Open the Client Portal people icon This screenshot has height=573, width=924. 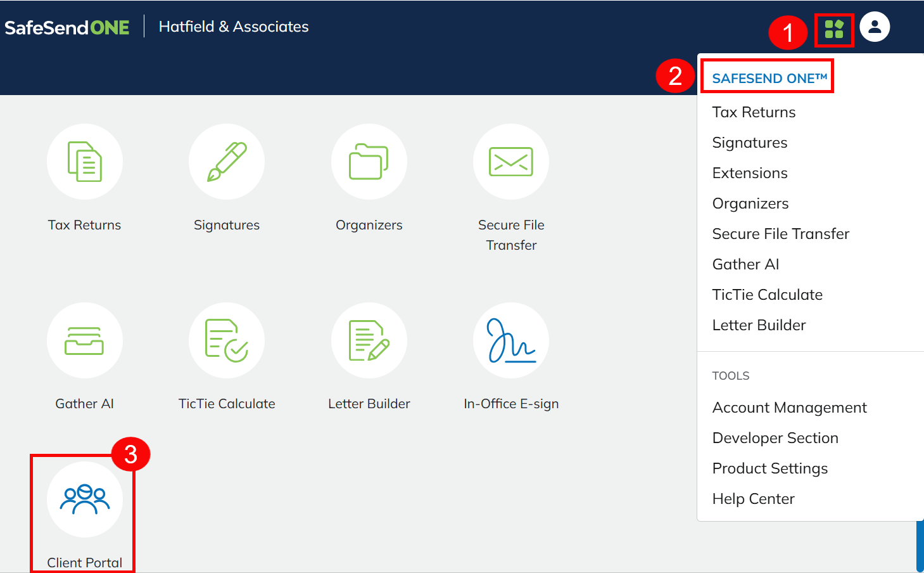[x=84, y=499]
